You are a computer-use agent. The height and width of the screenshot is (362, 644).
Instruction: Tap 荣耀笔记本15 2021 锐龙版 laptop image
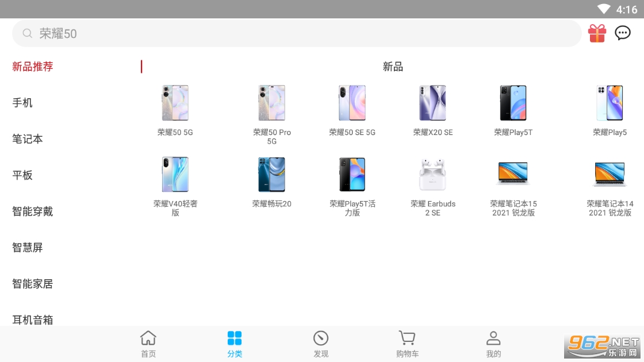513,173
